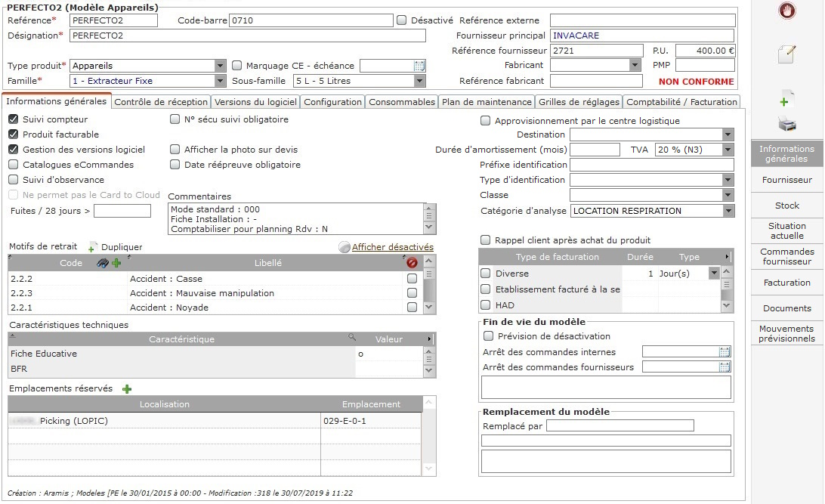825x504 pixels.
Task: Click the arrow at Valeur column header
Action: click(x=429, y=339)
